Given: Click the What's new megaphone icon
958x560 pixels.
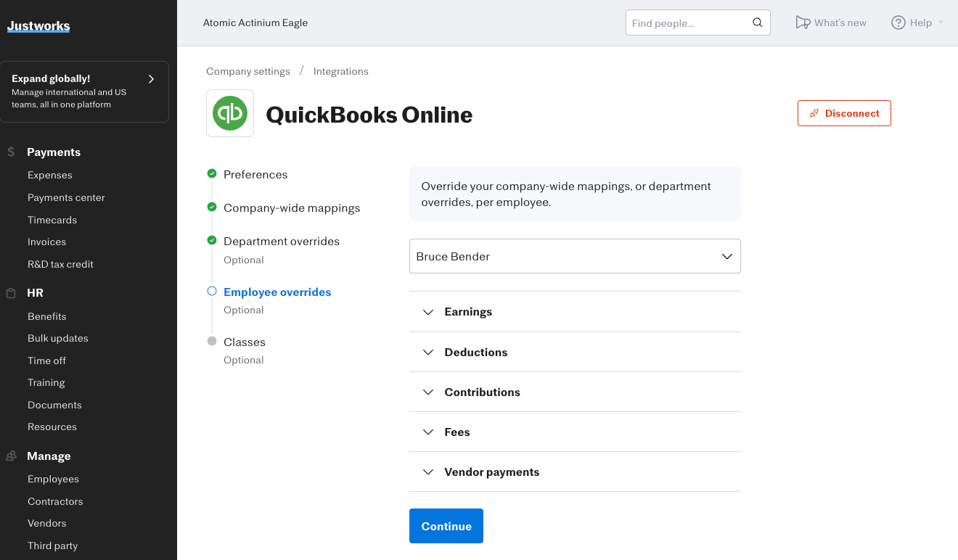Looking at the screenshot, I should [x=802, y=22].
